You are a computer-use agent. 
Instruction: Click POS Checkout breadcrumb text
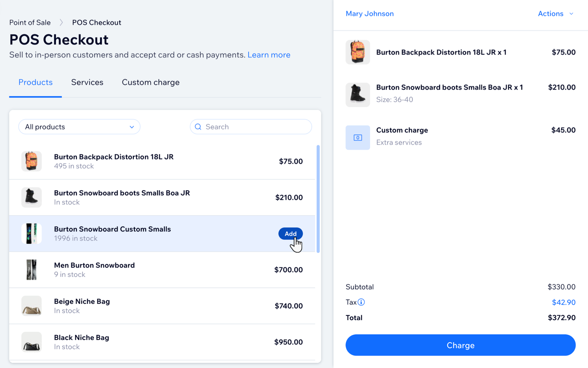click(x=97, y=22)
